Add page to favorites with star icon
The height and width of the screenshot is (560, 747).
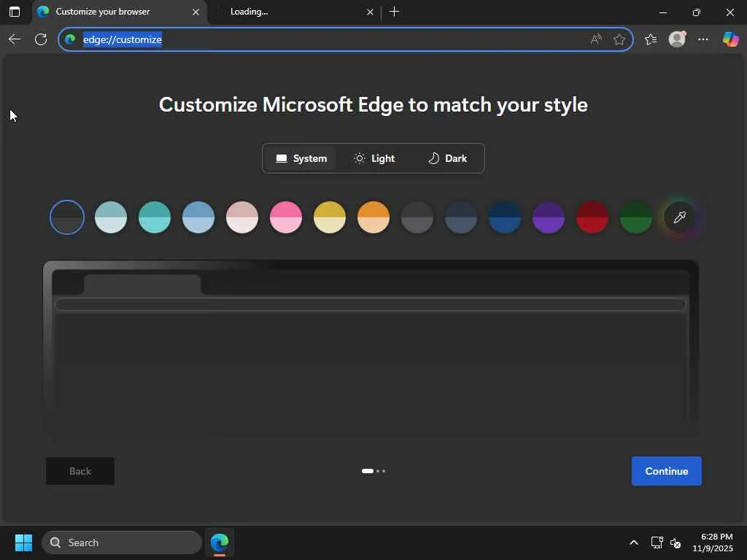pyautogui.click(x=619, y=39)
